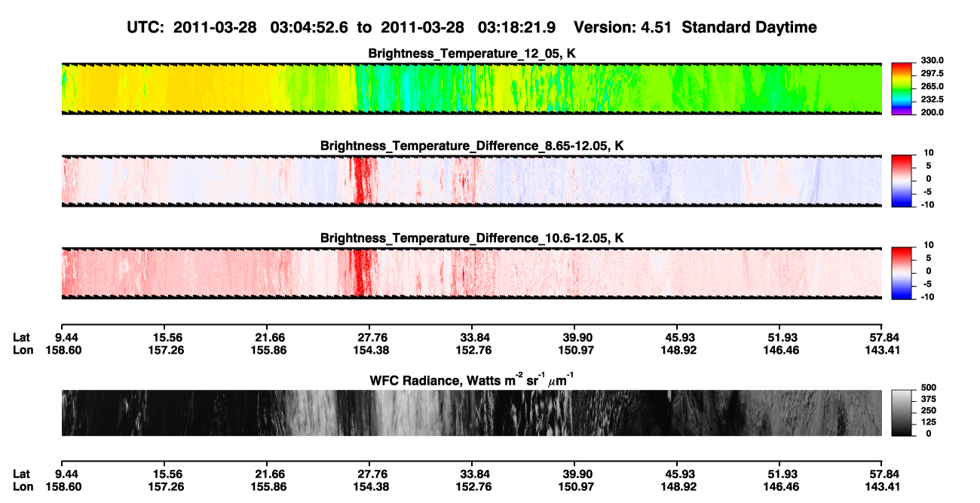Click latitude 9.44 under the 10.6-12.05 panel
The image size is (980, 503).
(67, 338)
